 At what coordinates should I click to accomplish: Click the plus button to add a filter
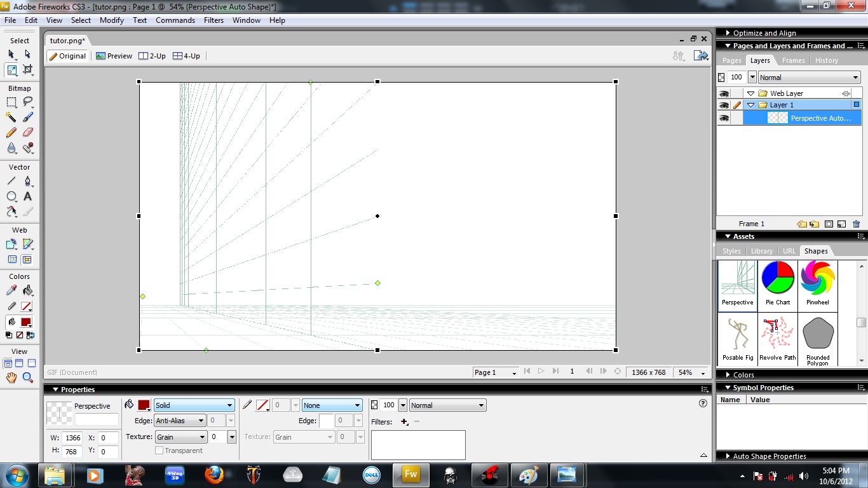point(405,421)
